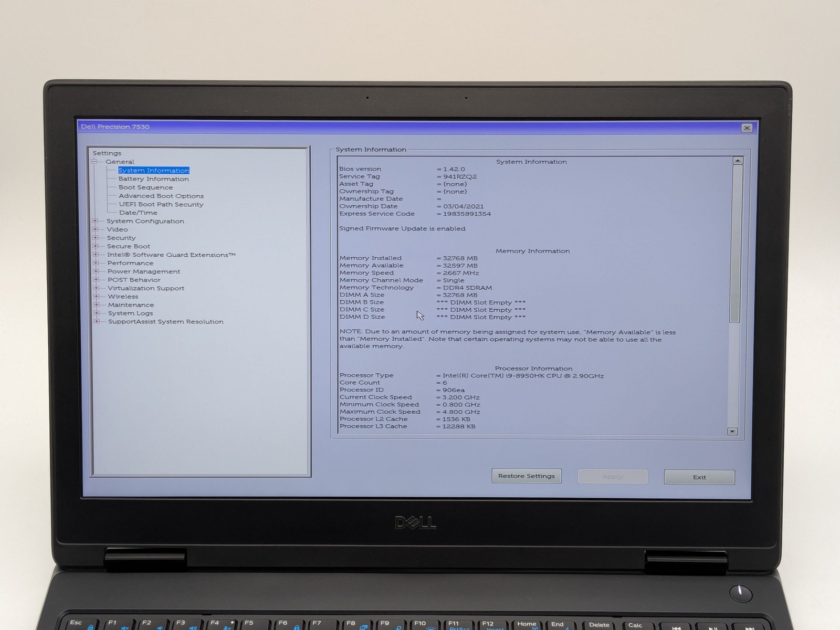
Task: Collapse the General tree node
Action: 94,162
